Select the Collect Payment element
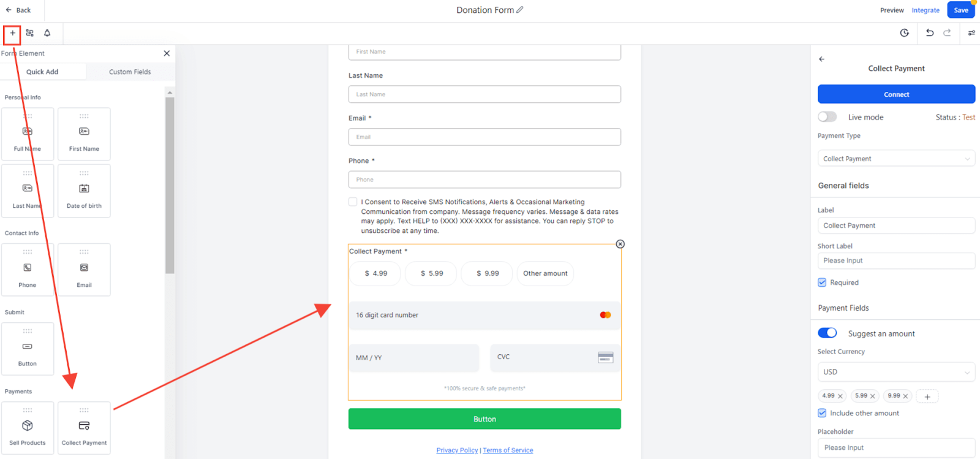The height and width of the screenshot is (459, 980). click(x=84, y=428)
